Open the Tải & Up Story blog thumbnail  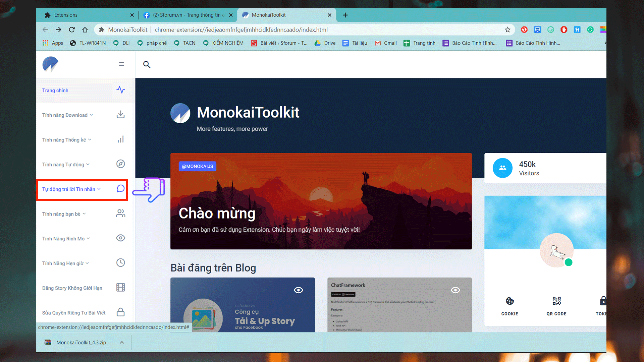pos(243,305)
